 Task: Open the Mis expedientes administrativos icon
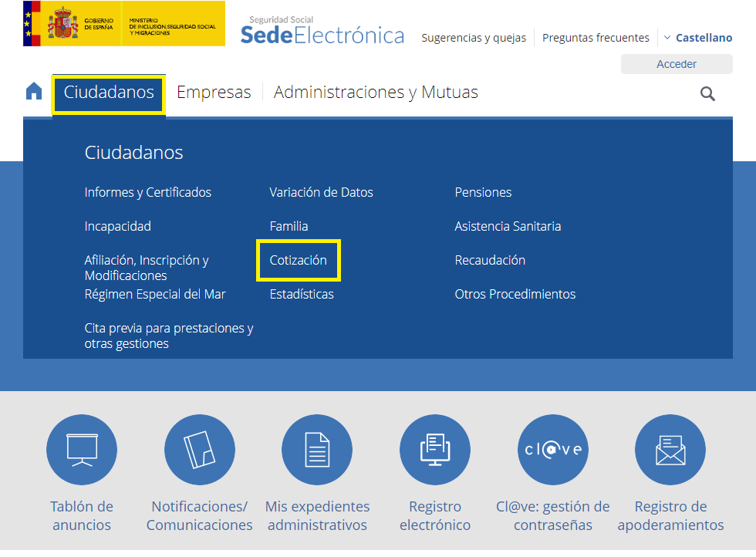pyautogui.click(x=317, y=450)
